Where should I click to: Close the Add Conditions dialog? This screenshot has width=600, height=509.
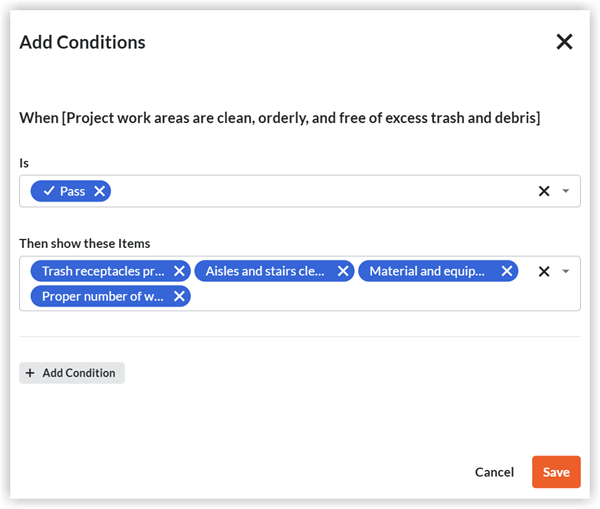point(564,42)
